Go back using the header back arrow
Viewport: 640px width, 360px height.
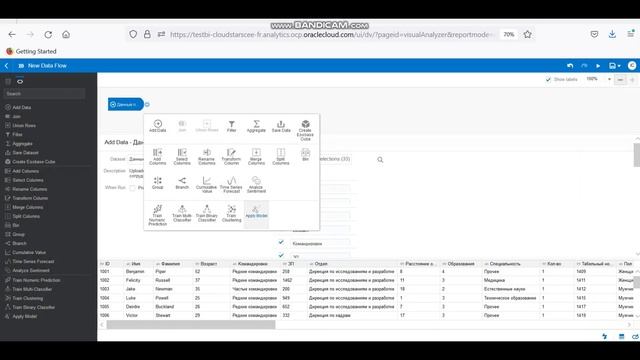[7, 66]
